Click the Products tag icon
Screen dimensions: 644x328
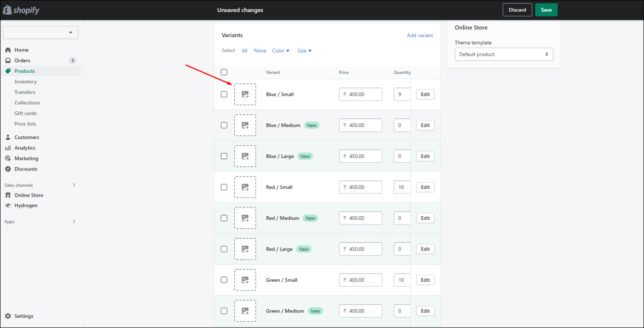(8, 71)
